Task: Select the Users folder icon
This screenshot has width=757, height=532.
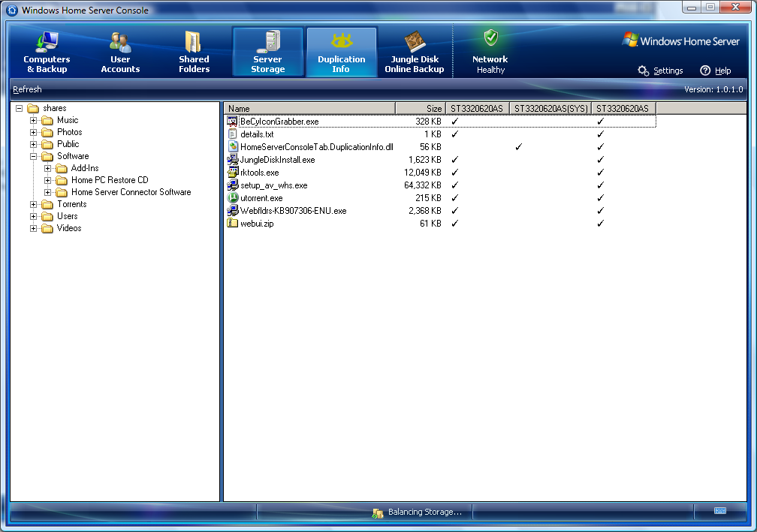Action: [x=47, y=216]
